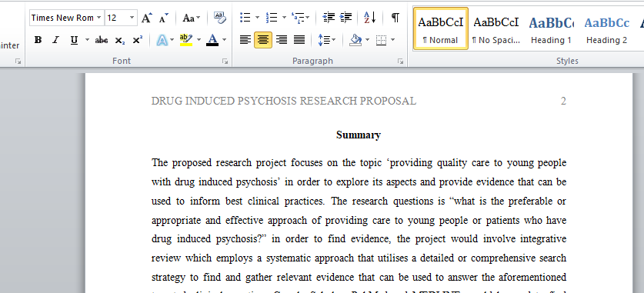The width and height of the screenshot is (644, 293).
Task: Toggle Italic formatting
Action: tap(56, 40)
